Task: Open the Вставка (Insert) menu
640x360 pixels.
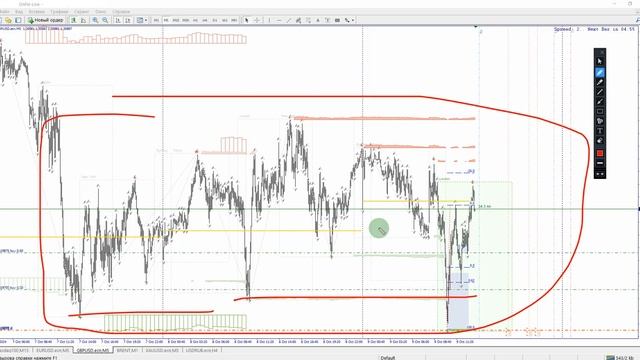Action: tap(36, 12)
